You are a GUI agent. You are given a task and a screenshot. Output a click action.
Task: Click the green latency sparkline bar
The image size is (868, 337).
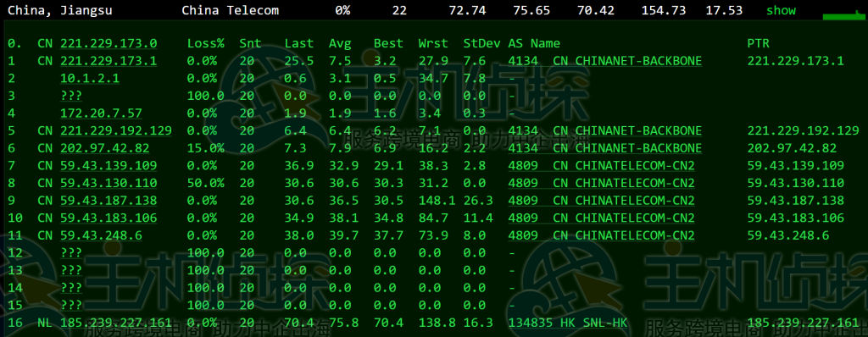(x=843, y=16)
